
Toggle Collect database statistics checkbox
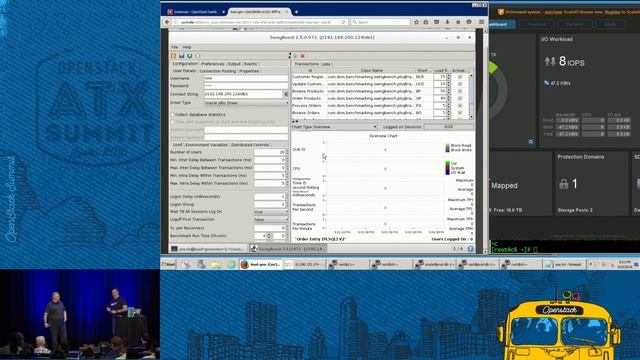coord(172,115)
